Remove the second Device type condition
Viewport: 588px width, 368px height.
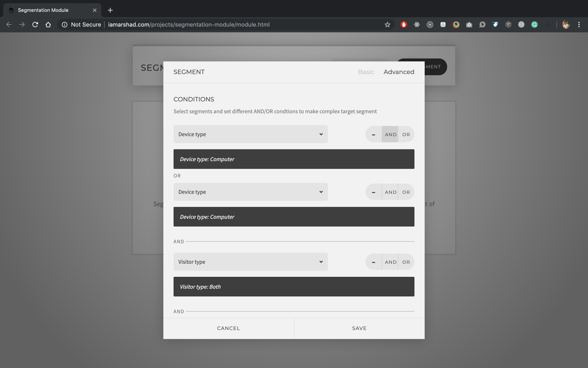click(x=373, y=192)
